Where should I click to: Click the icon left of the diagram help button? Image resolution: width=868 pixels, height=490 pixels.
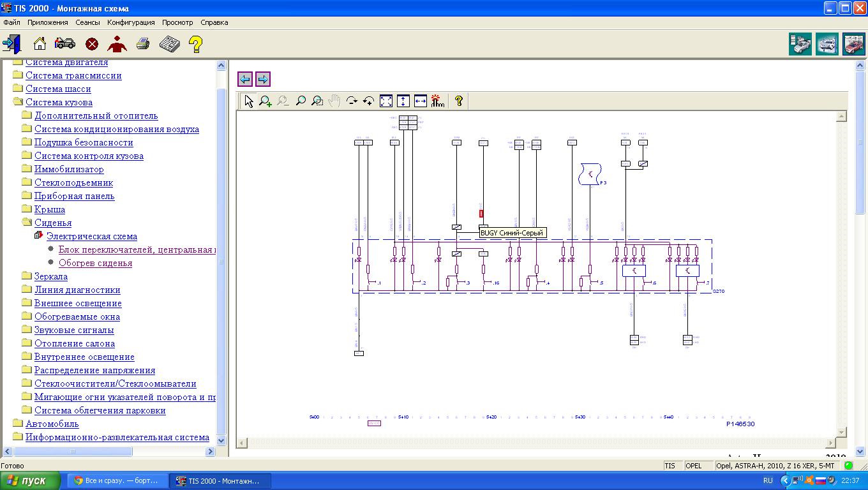click(438, 101)
